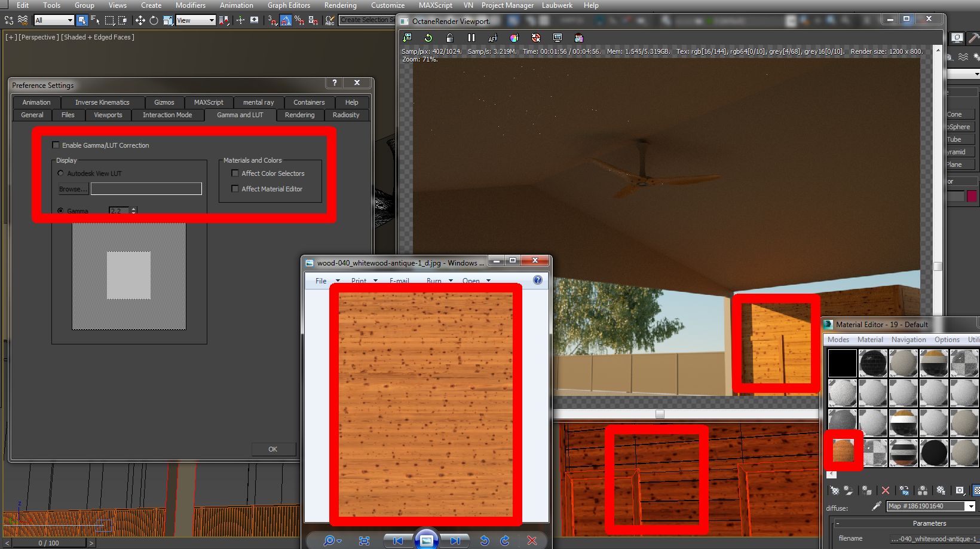Click Assign Material to Selection icon
The height and width of the screenshot is (549, 980).
pos(867,490)
